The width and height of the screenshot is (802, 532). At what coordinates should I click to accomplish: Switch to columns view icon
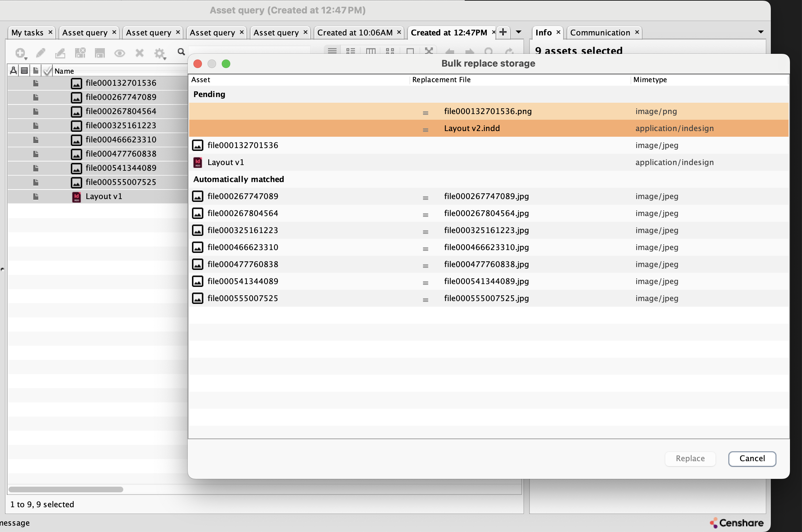click(371, 51)
